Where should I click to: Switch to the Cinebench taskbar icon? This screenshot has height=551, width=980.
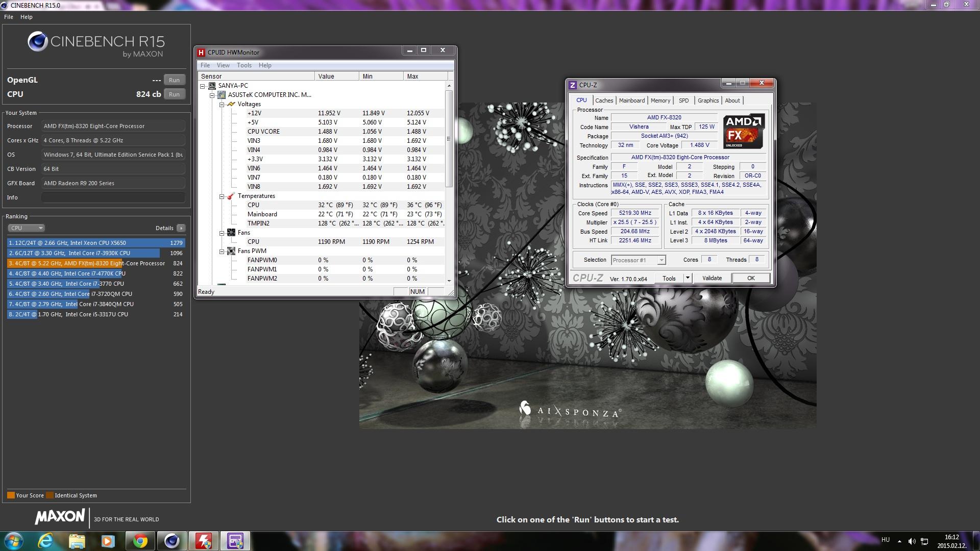pyautogui.click(x=171, y=541)
